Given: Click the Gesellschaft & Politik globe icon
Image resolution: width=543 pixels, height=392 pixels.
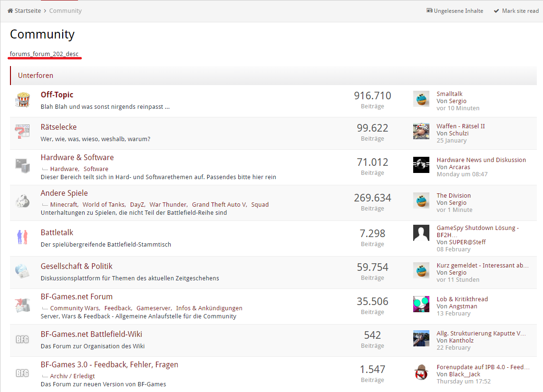Looking at the screenshot, I should [22, 271].
